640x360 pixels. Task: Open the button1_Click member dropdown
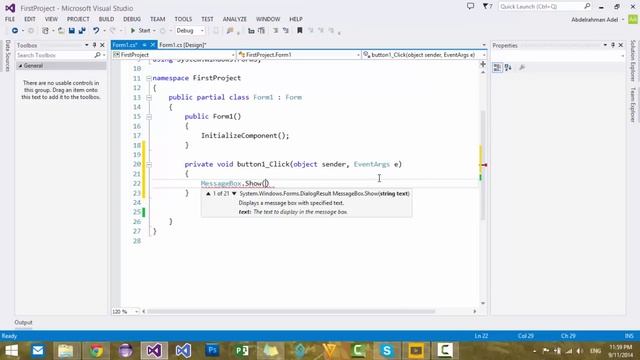click(424, 55)
